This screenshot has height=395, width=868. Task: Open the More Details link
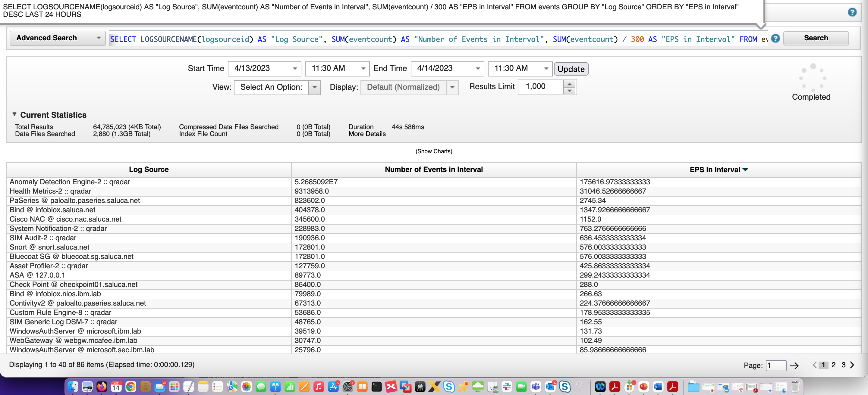pos(367,134)
